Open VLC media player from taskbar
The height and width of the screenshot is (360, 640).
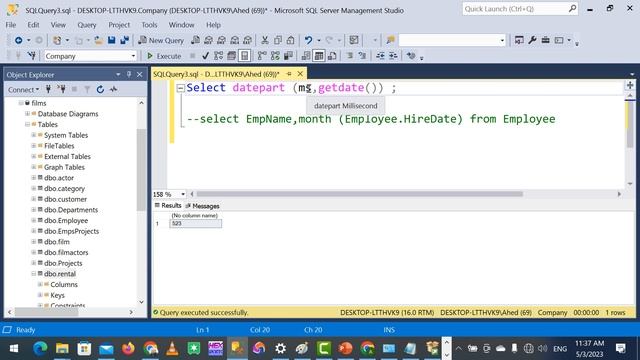pos(172,348)
